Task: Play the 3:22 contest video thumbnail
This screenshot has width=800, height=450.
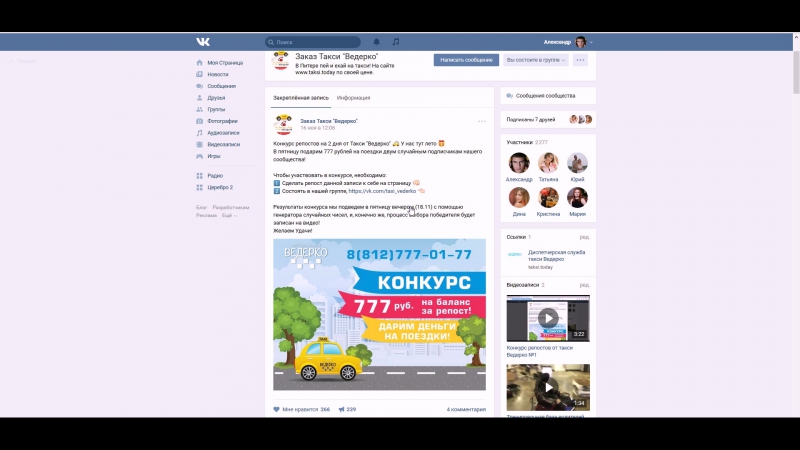Action: [x=548, y=318]
